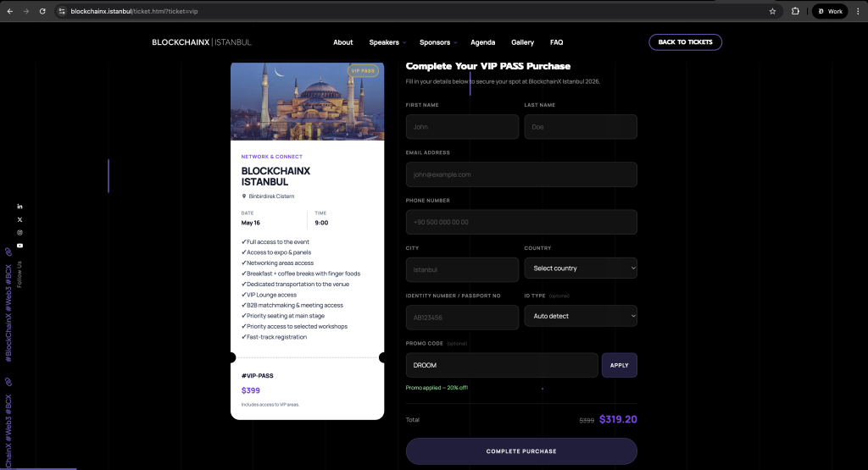Click the #VIP-PASS label on the ticket
Screen dimensions: 868x470
pyautogui.click(x=258, y=375)
